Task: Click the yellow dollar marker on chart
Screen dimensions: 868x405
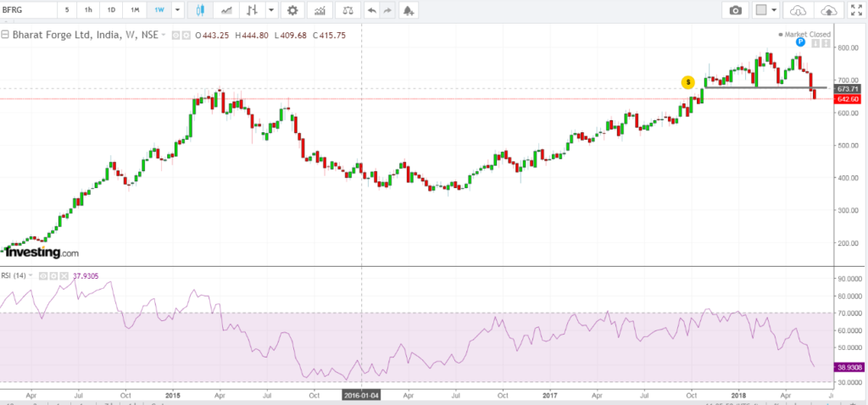Action: coord(687,82)
